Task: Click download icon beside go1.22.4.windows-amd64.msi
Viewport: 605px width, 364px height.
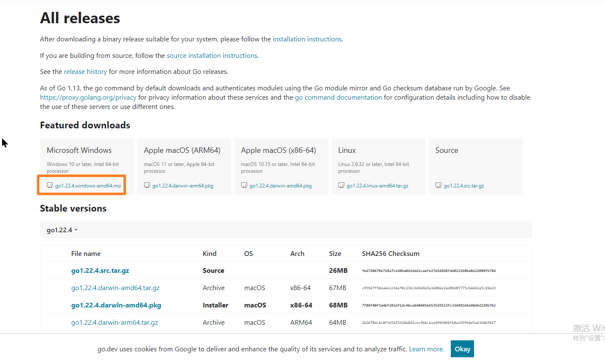Action: point(50,185)
